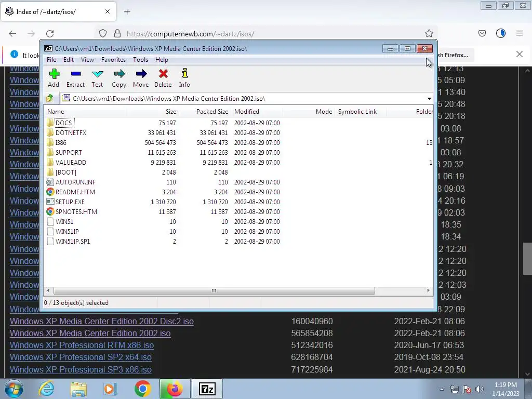Screen dimensions: 532x399
Task: Open the Help menu
Action: 162,60
